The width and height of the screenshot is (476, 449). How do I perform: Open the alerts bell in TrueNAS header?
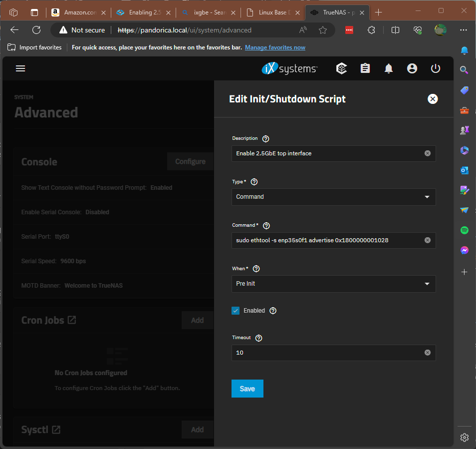coord(389,68)
